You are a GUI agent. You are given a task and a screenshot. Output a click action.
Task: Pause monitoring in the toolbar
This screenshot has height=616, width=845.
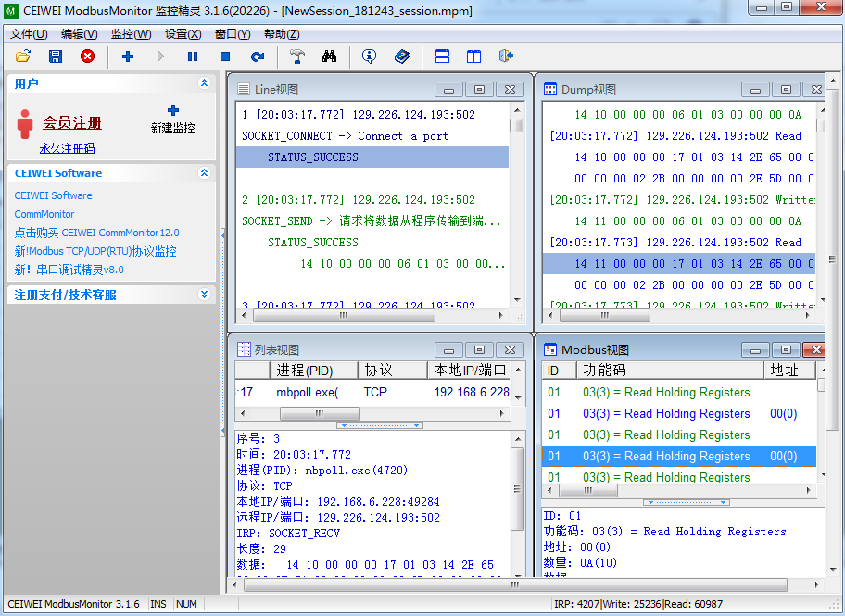pos(193,57)
